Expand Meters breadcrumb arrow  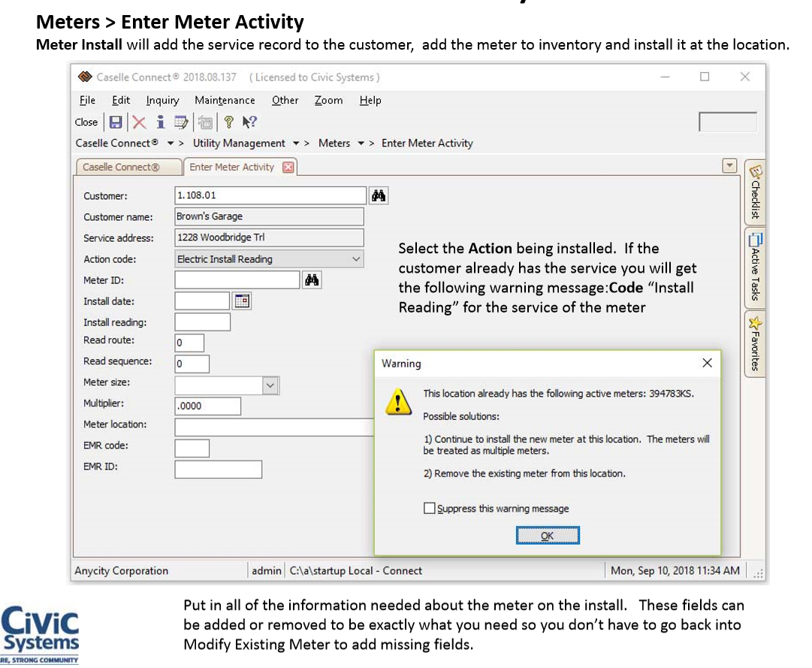[x=361, y=144]
